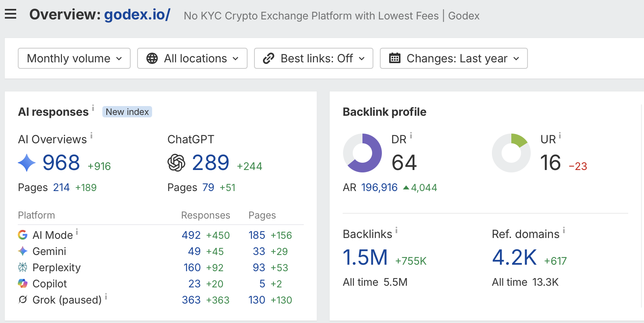Click the Copilot platform label
Screen dimensions: 644x323
pos(50,284)
